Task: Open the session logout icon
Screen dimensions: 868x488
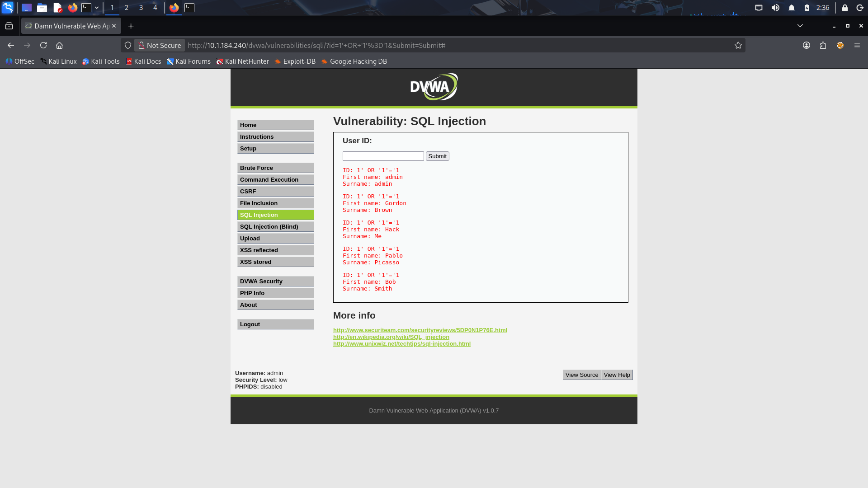Action: click(x=860, y=8)
